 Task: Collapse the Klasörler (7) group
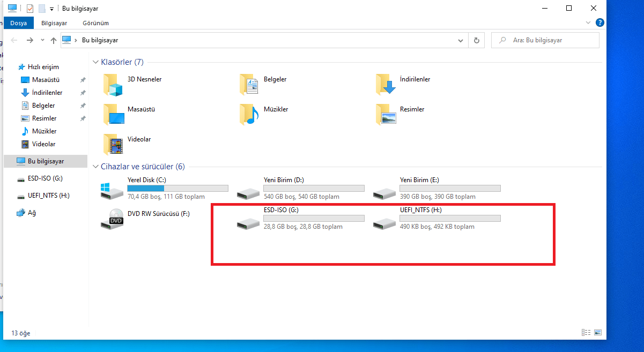click(x=96, y=62)
